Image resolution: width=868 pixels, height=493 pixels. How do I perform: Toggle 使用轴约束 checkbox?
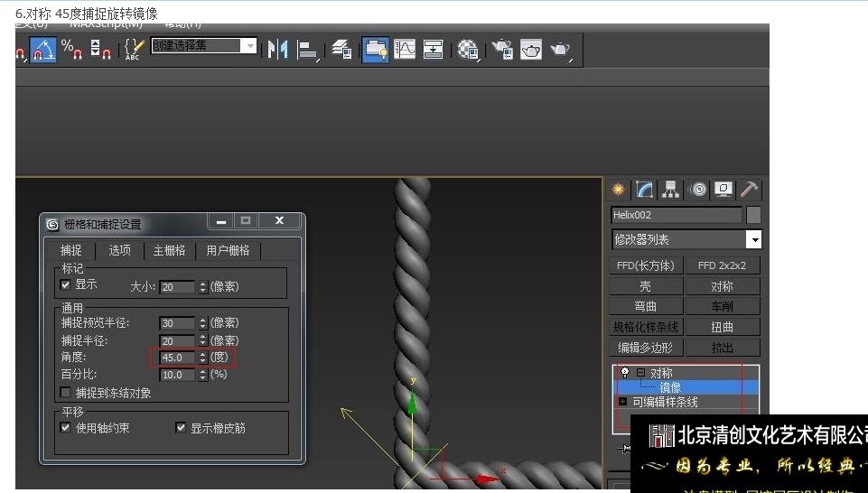[x=65, y=428]
